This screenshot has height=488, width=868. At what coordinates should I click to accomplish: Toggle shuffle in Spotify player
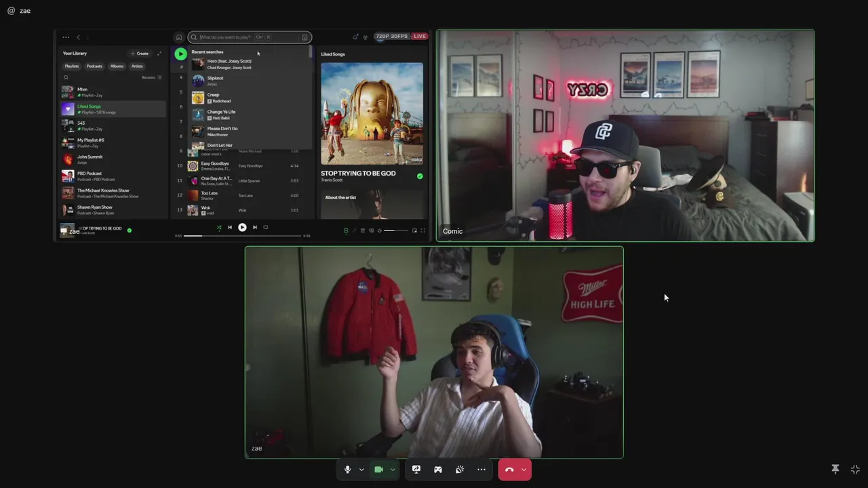click(x=219, y=227)
